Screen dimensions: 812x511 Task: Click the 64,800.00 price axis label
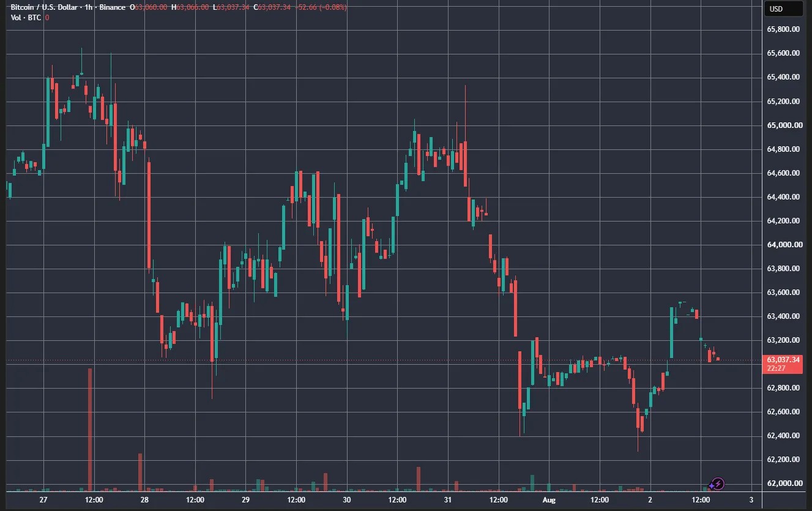[x=784, y=149]
